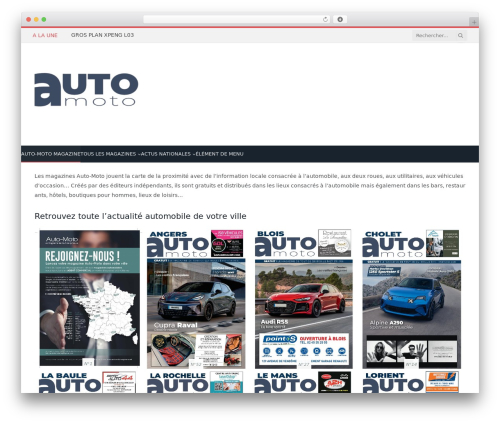500x423 pixels.
Task: Click Point S ouverture à Blois ad
Action: click(304, 349)
